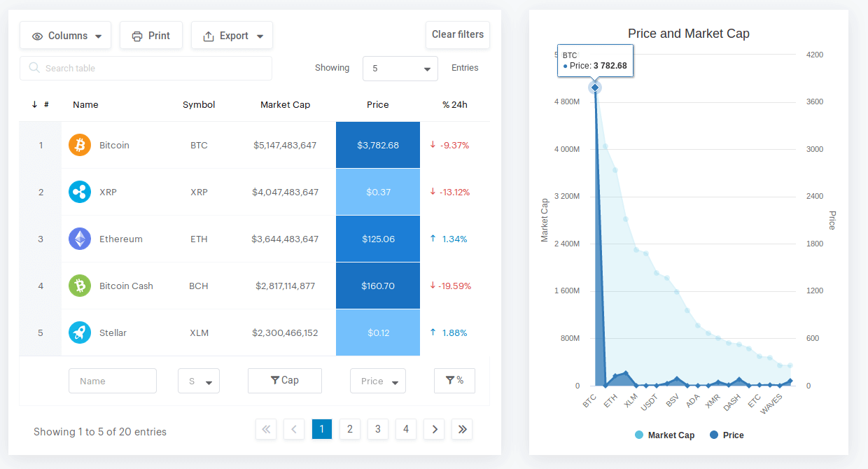Click the -13.12% change value

tap(455, 192)
